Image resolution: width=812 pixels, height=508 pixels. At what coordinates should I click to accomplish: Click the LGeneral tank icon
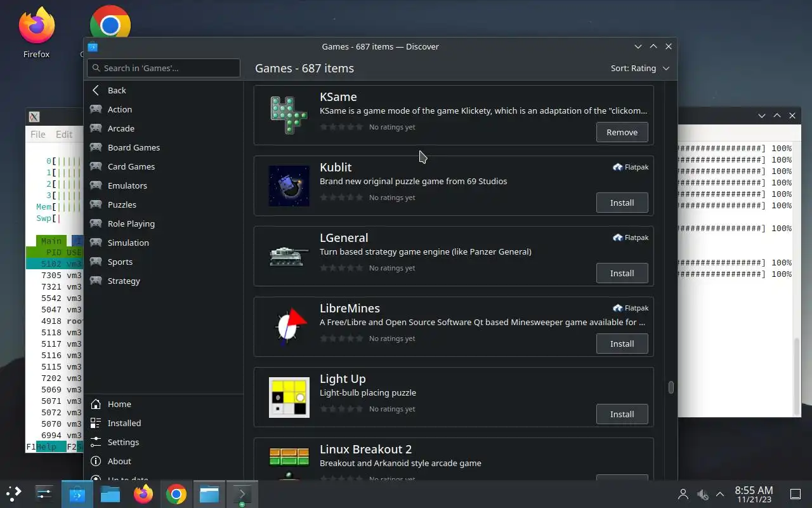[289, 256]
